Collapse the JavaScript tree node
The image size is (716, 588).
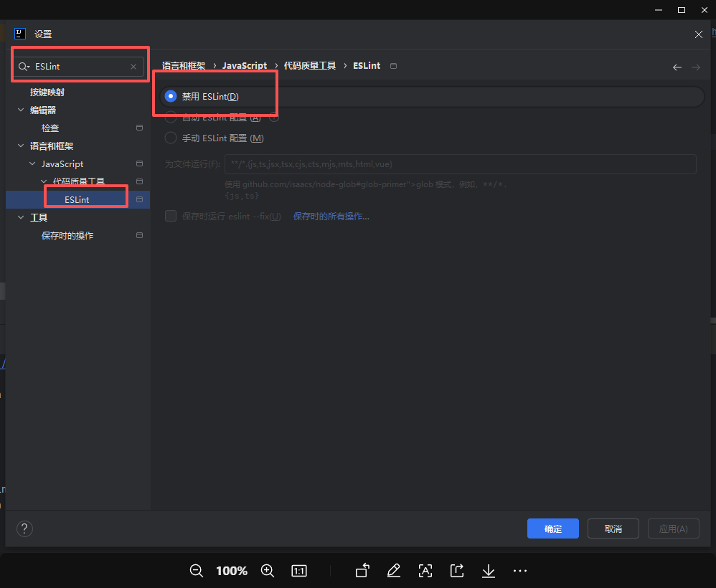click(32, 164)
